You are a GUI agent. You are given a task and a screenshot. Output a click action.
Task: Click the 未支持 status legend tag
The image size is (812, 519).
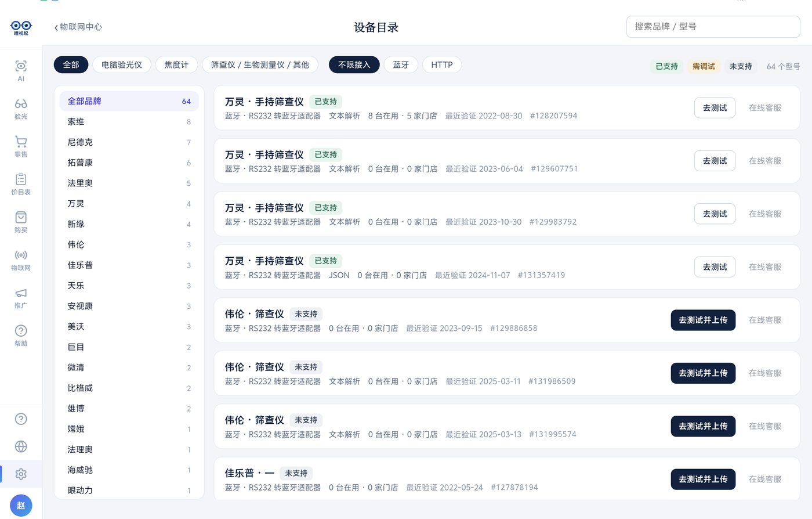[741, 66]
